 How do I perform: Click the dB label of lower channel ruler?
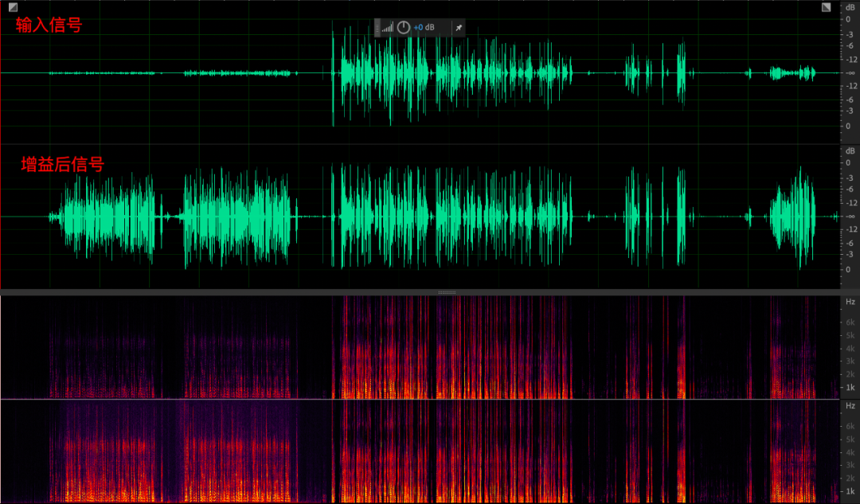[x=850, y=150]
